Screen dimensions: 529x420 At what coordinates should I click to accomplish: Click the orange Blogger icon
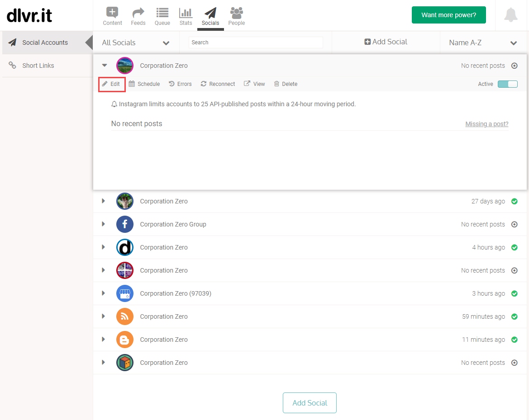pos(125,340)
